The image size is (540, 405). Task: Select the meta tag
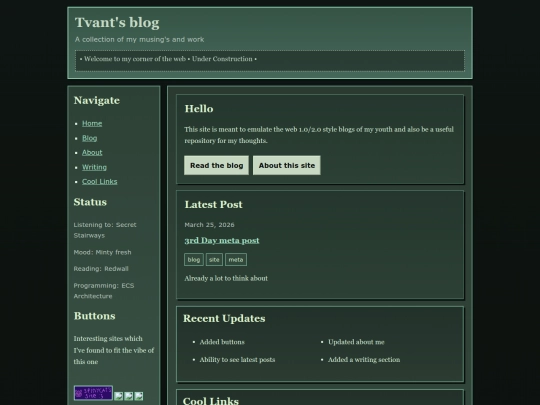(236, 260)
